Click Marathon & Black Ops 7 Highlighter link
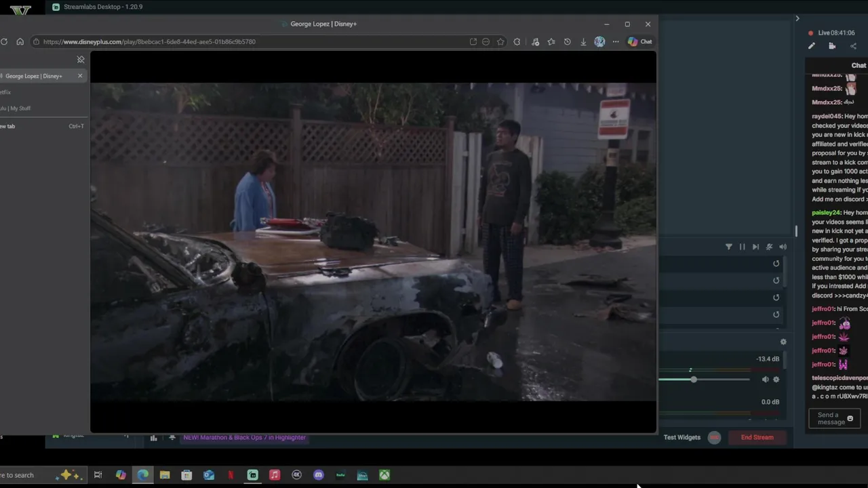 245,438
